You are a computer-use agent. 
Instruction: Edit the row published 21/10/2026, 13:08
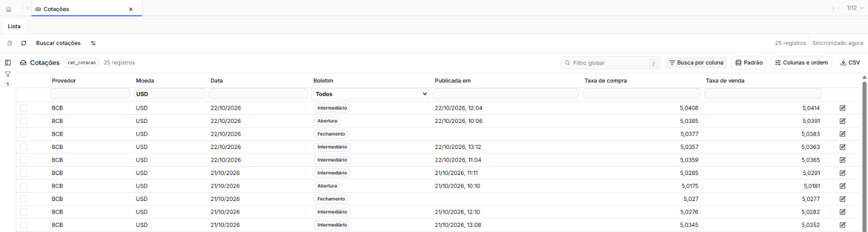point(843,225)
